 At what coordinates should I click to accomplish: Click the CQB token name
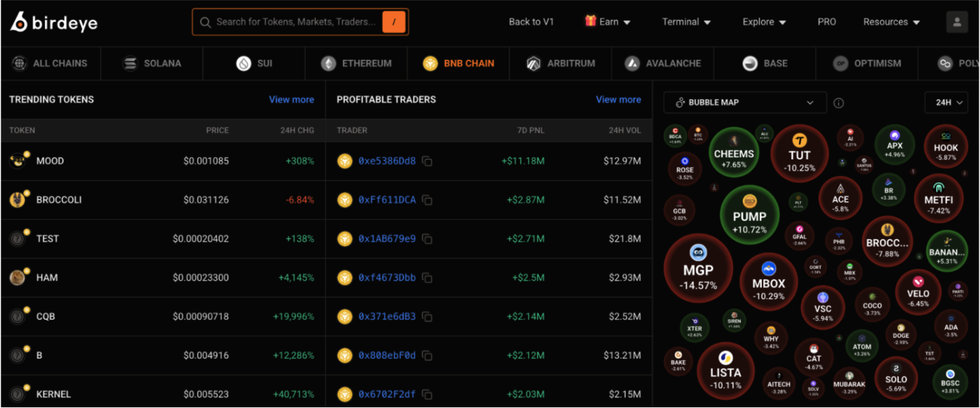coord(46,317)
